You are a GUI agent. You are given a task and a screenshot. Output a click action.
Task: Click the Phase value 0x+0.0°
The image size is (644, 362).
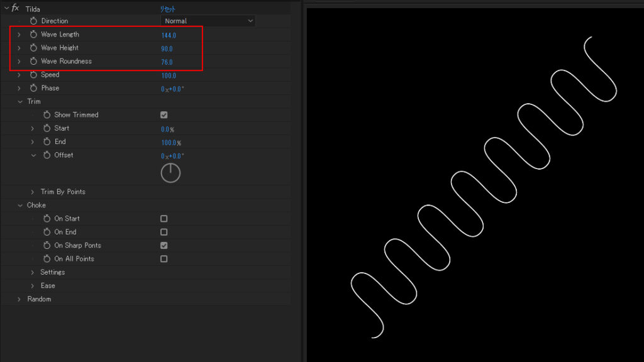tap(172, 89)
